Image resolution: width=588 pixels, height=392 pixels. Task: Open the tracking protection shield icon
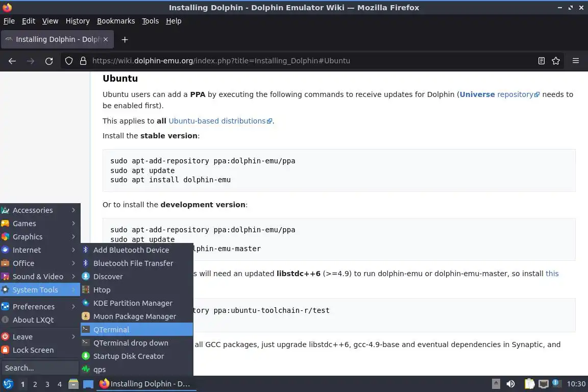pos(69,61)
